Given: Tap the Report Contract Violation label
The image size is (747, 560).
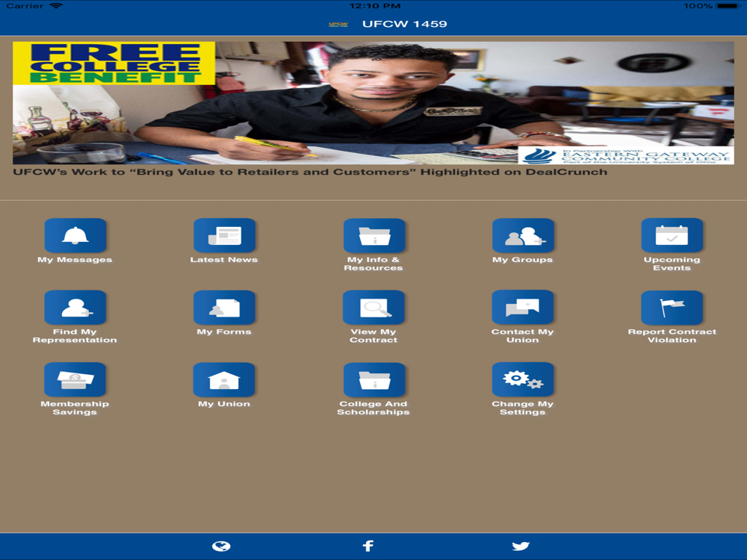Looking at the screenshot, I should tap(672, 336).
